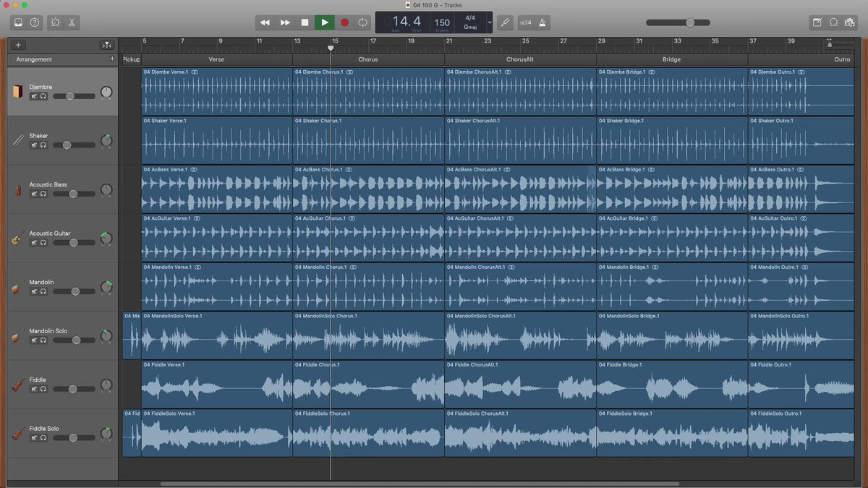
Task: Open the Note Pad panel
Action: click(x=817, y=22)
